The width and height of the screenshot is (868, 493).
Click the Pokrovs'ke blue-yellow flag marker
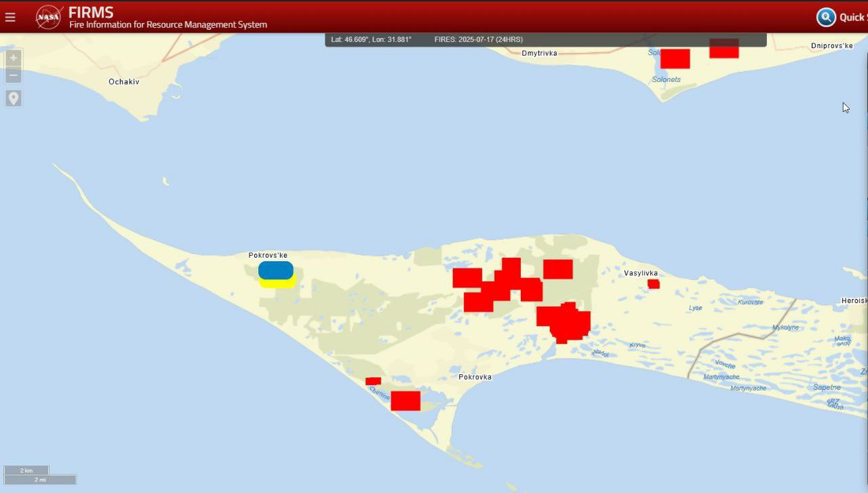coord(277,275)
